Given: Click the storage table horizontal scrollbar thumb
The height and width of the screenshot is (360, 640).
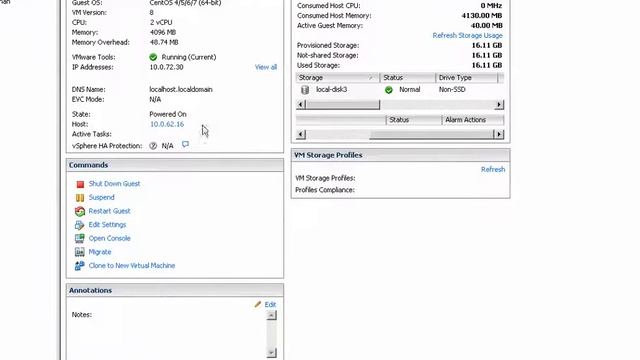Looking at the screenshot, I should [343, 104].
